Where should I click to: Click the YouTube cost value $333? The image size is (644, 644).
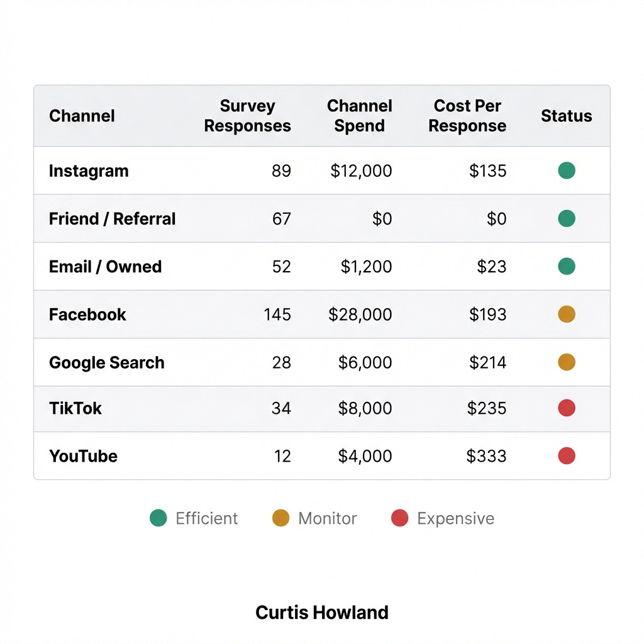486,456
